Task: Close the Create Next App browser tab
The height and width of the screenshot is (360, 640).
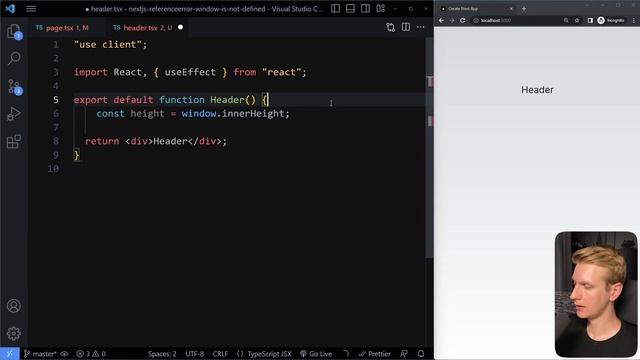Action: [x=511, y=9]
